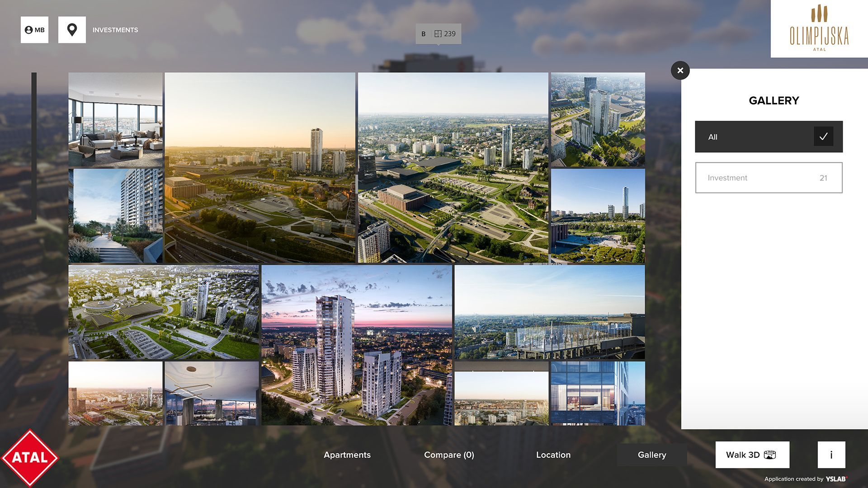This screenshot has width=868, height=488.
Task: Click the map pin location icon
Action: coord(72,30)
